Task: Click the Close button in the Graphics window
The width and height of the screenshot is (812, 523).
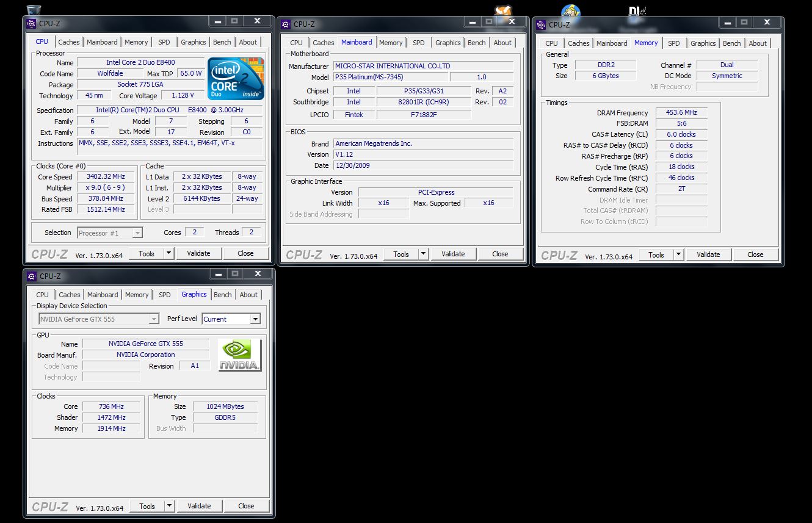Action: (246, 506)
